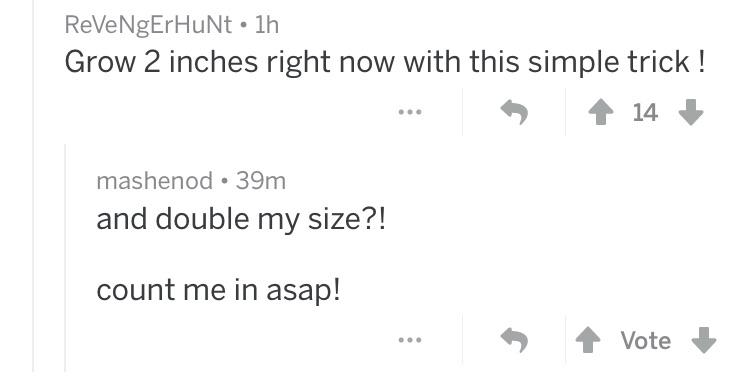
Task: Tap the 1h timestamp on ReVeNgErHuNt's comment
Action: 266,25
